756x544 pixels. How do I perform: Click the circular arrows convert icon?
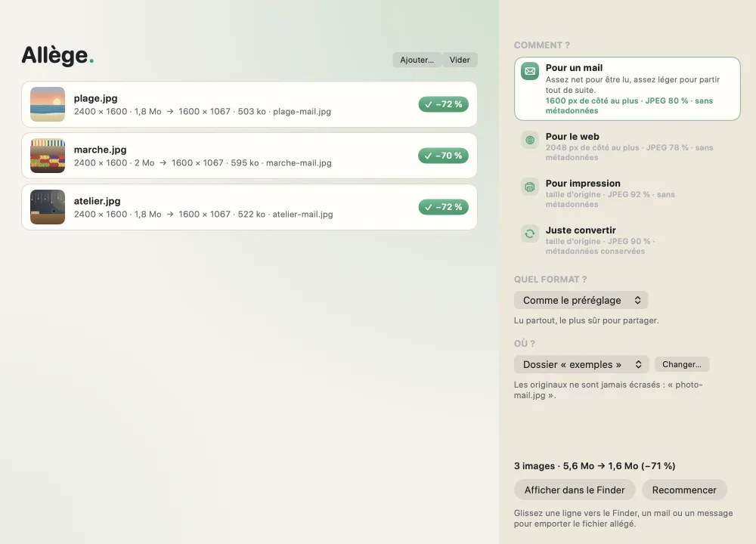(x=530, y=233)
